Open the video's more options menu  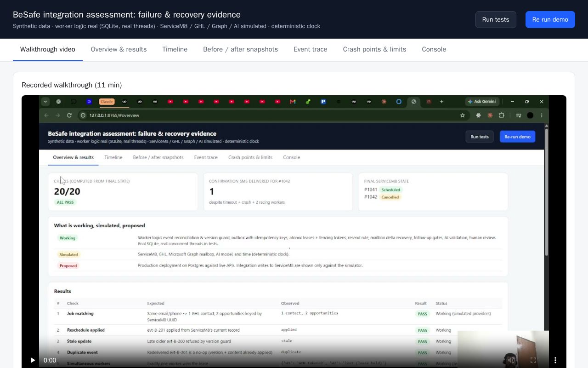point(555,360)
